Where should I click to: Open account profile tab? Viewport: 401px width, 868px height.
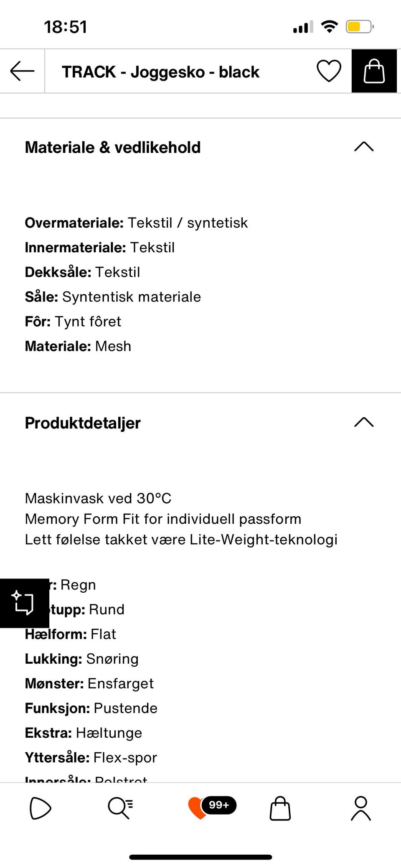(x=361, y=808)
